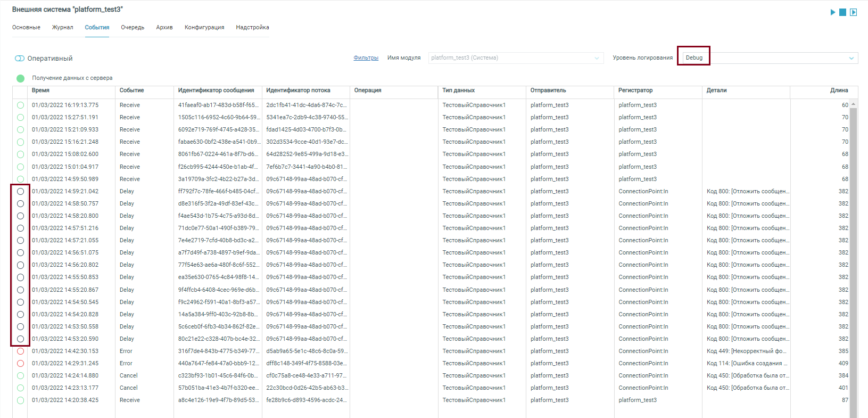Click the Детали column header
868x418 pixels.
716,91
